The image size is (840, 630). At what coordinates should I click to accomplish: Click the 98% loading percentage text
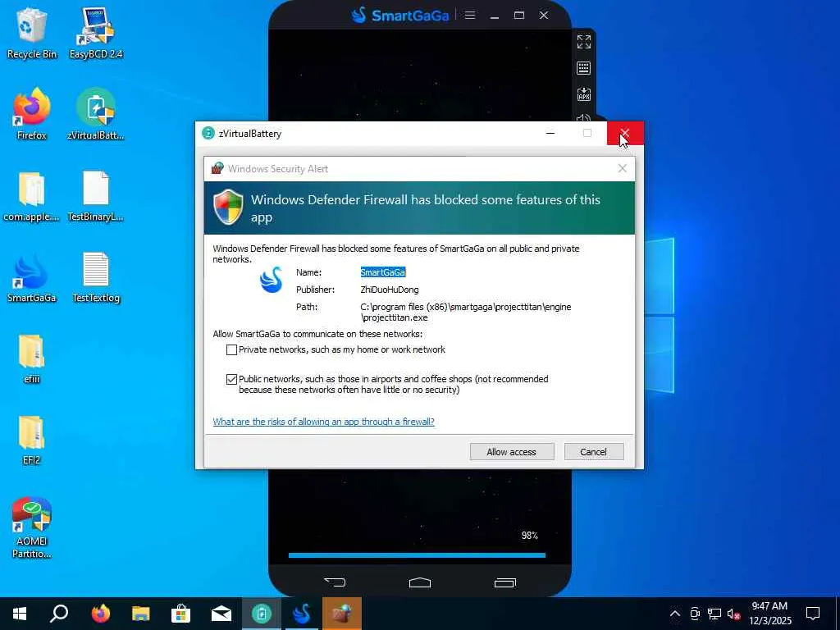click(529, 535)
